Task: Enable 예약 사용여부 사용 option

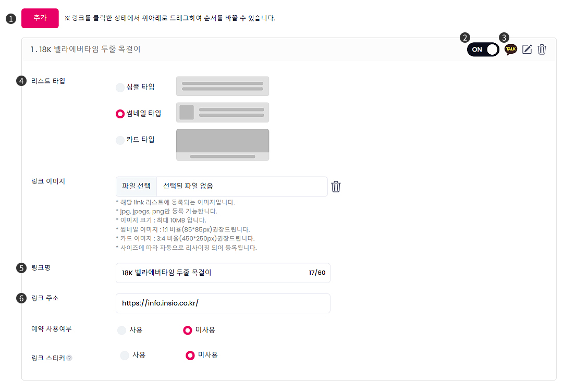Action: pyautogui.click(x=122, y=330)
